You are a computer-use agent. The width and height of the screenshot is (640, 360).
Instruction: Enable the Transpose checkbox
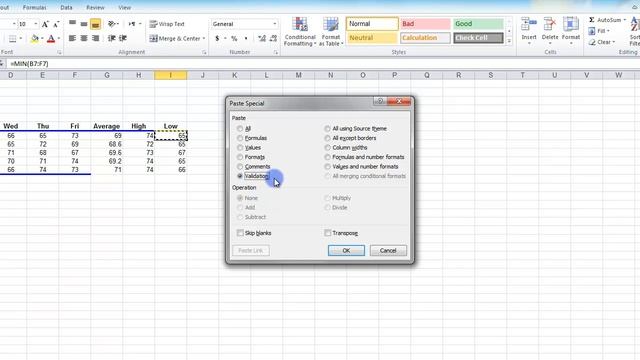(x=327, y=233)
